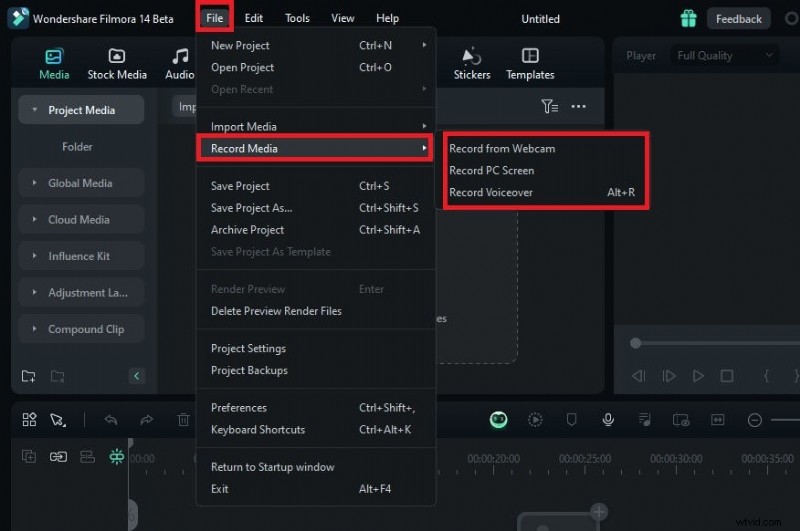Click the timeline layout grid icon
The image size is (800, 531).
point(30,420)
